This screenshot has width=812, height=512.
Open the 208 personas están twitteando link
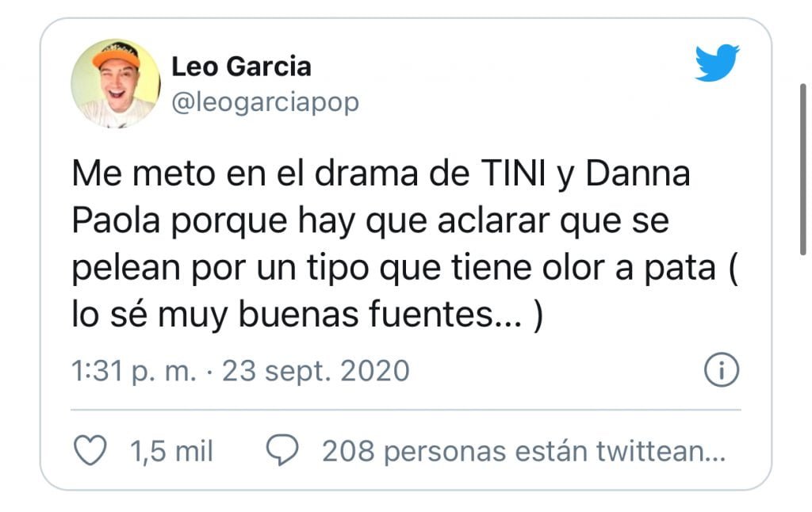click(x=523, y=451)
